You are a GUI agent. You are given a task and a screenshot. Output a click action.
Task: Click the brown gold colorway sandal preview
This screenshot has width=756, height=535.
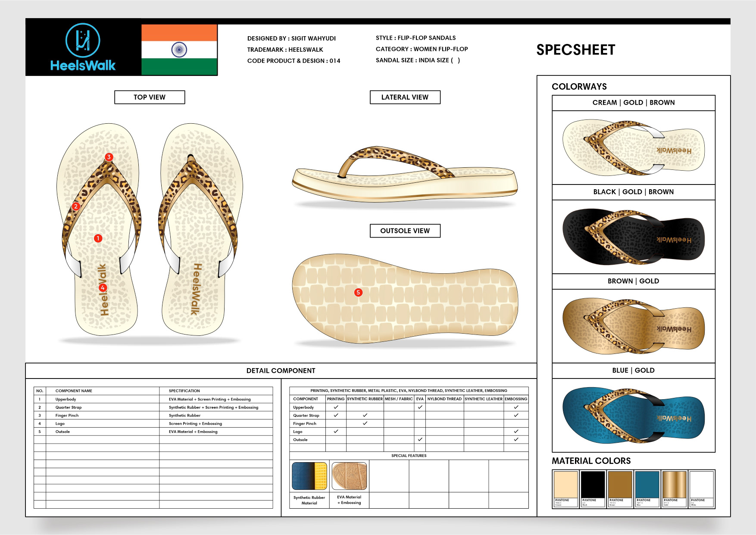pos(634,326)
